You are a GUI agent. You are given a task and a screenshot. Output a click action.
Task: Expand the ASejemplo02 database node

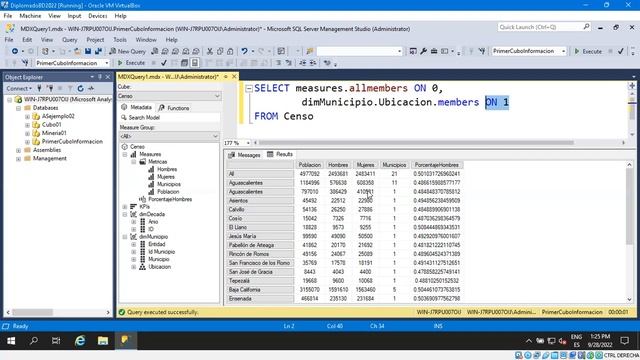[27, 116]
